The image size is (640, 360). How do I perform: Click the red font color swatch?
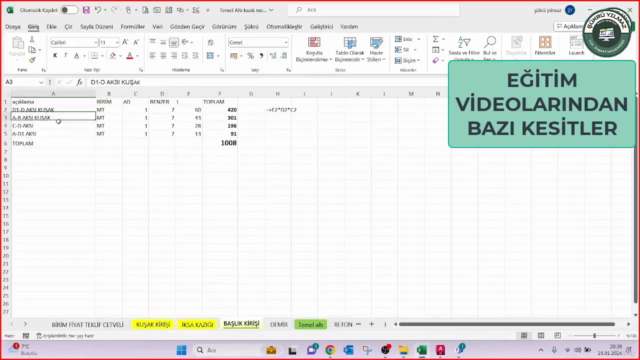(130, 56)
